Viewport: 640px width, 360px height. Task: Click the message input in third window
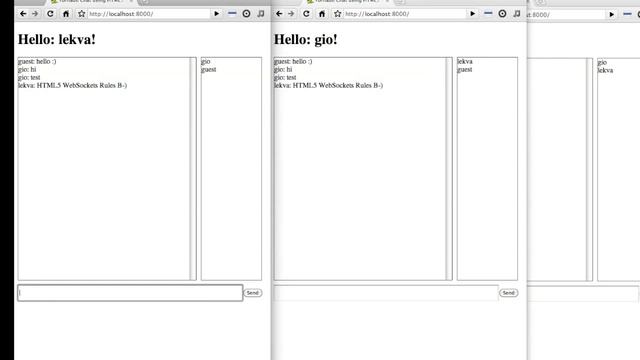pyautogui.click(x=583, y=293)
